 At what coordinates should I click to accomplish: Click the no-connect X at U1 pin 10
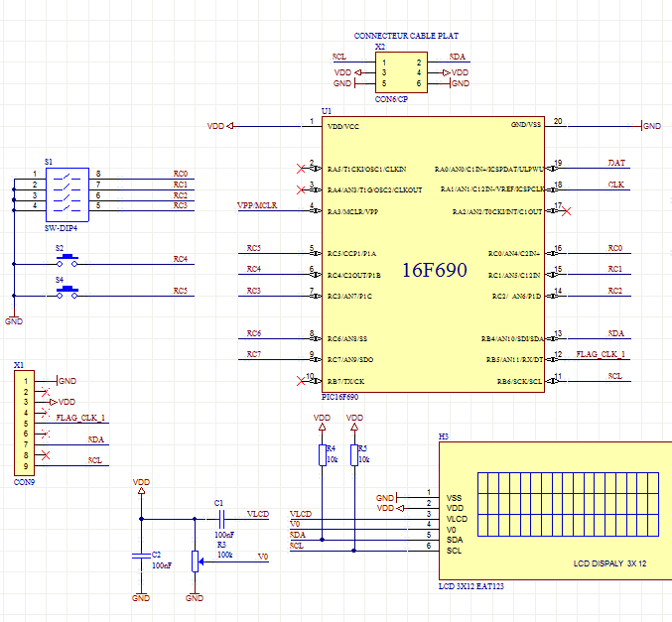(301, 381)
